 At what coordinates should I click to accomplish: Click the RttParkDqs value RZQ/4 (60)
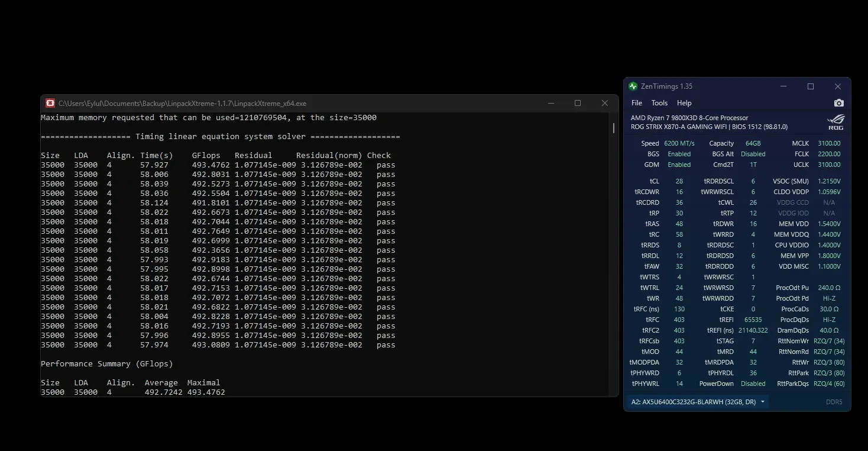(x=829, y=384)
